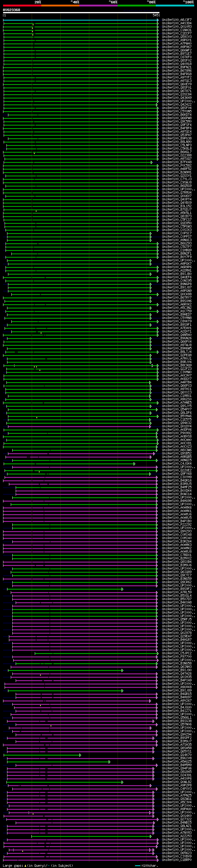197x868 pixels.
Task: Open the UniRef100_P90992 hit
Action: [176, 433]
